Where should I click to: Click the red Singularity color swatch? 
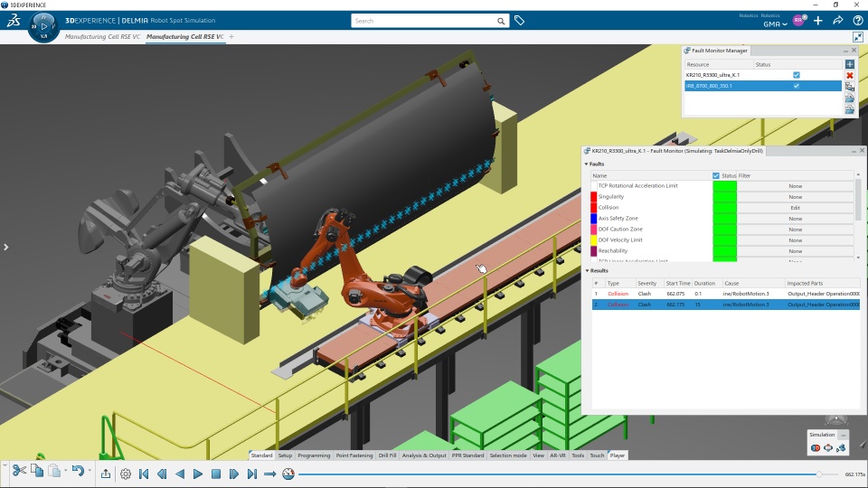coord(594,196)
